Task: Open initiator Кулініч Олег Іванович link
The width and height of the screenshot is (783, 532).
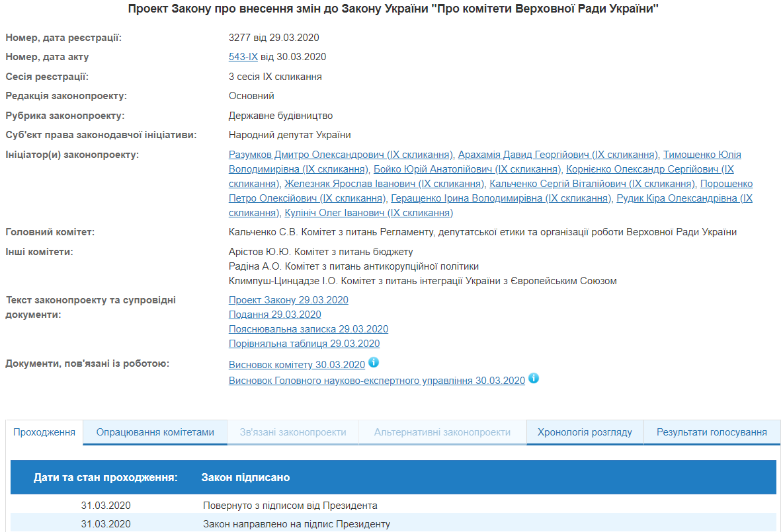Action: tap(368, 213)
